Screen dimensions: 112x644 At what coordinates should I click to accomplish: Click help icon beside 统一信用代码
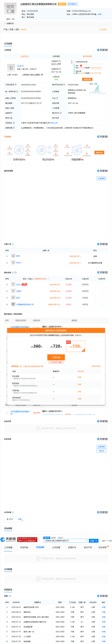[x=17, y=91]
